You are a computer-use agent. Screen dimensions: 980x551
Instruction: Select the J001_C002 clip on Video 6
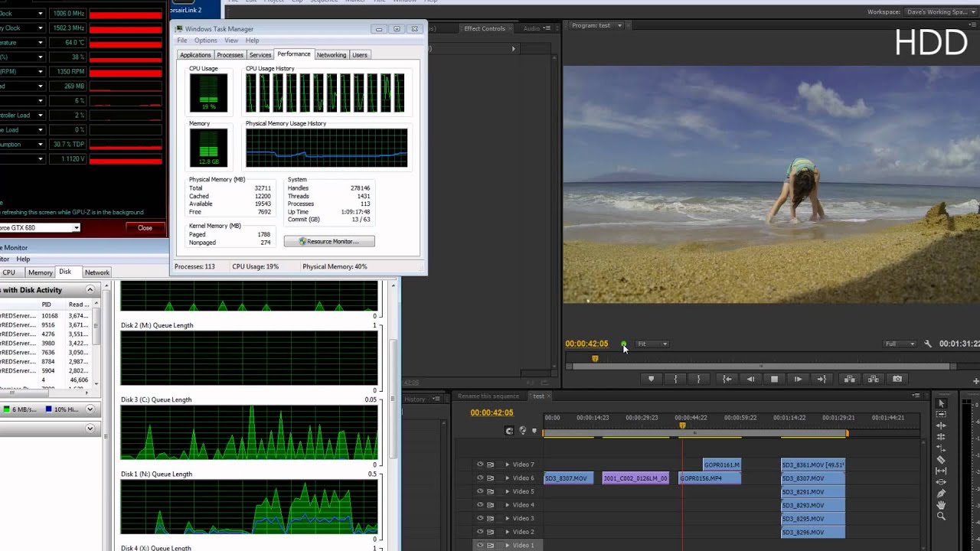(635, 478)
